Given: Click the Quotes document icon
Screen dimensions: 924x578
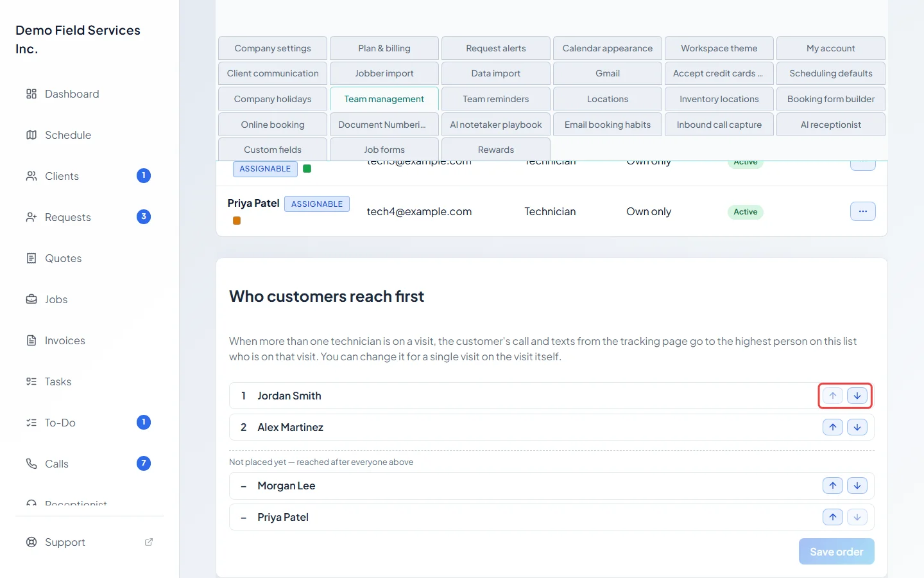Looking at the screenshot, I should pos(31,258).
